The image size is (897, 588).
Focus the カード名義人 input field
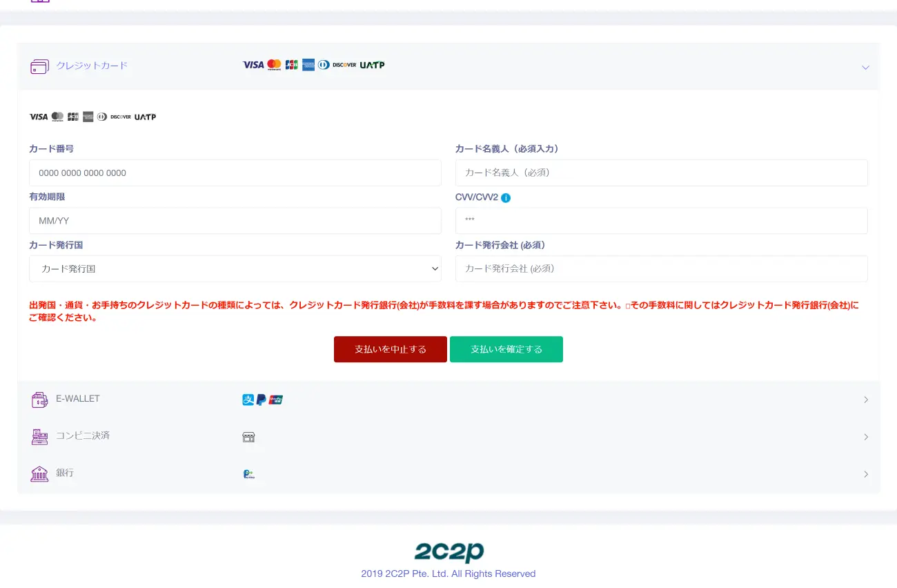click(662, 173)
